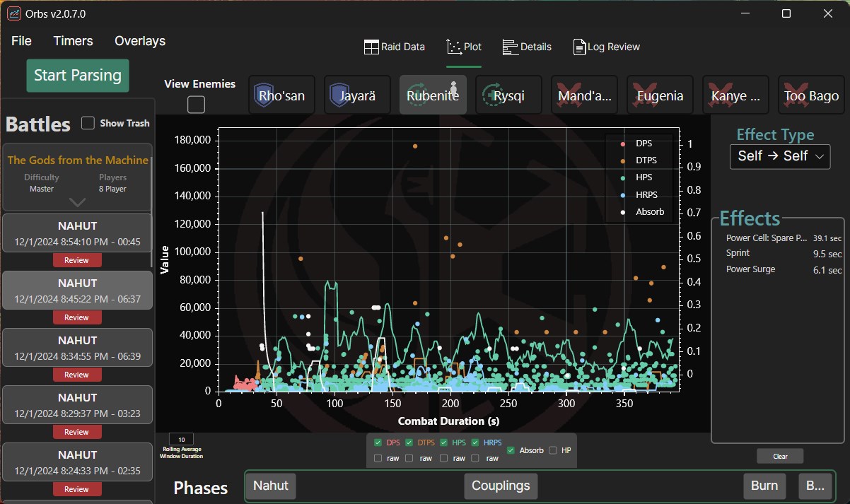
Task: Click the shield icon on Rho'san
Action: point(264,95)
